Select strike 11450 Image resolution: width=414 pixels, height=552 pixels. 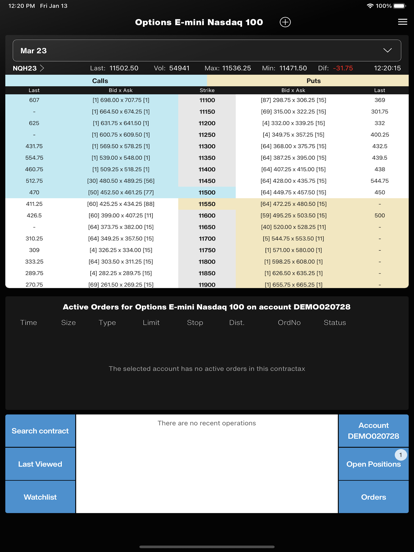[x=207, y=181]
